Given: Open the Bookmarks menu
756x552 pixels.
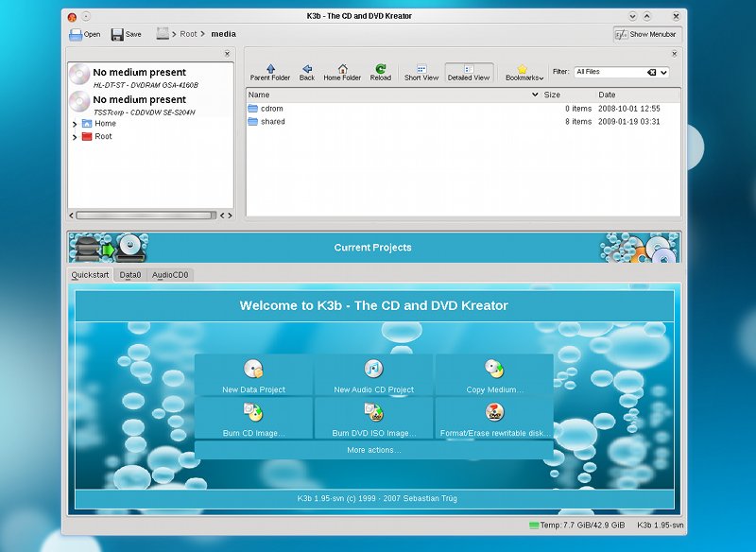Looking at the screenshot, I should coord(524,73).
